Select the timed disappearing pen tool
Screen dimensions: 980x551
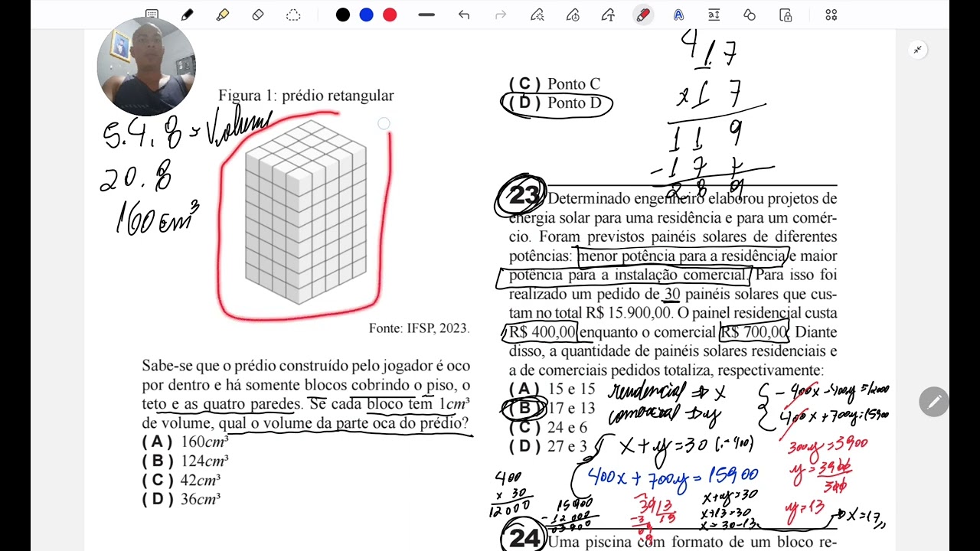pos(573,15)
